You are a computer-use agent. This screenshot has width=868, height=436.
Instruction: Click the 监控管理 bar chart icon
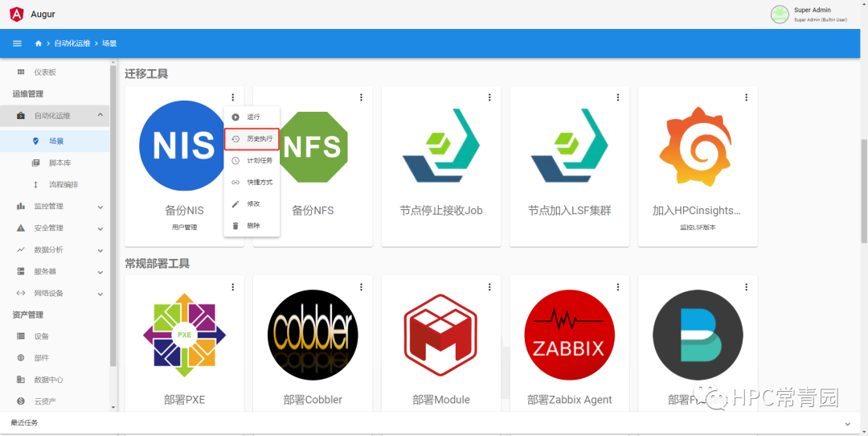(21, 206)
